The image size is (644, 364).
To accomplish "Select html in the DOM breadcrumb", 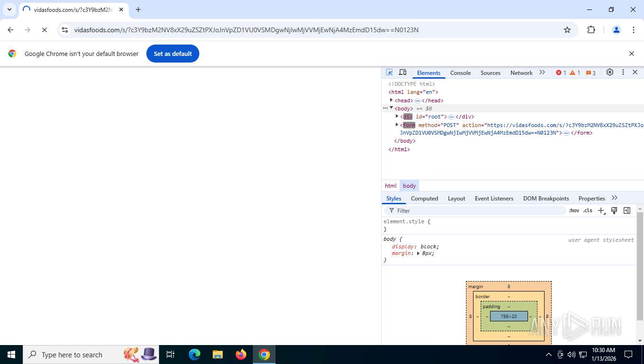I will tap(391, 186).
